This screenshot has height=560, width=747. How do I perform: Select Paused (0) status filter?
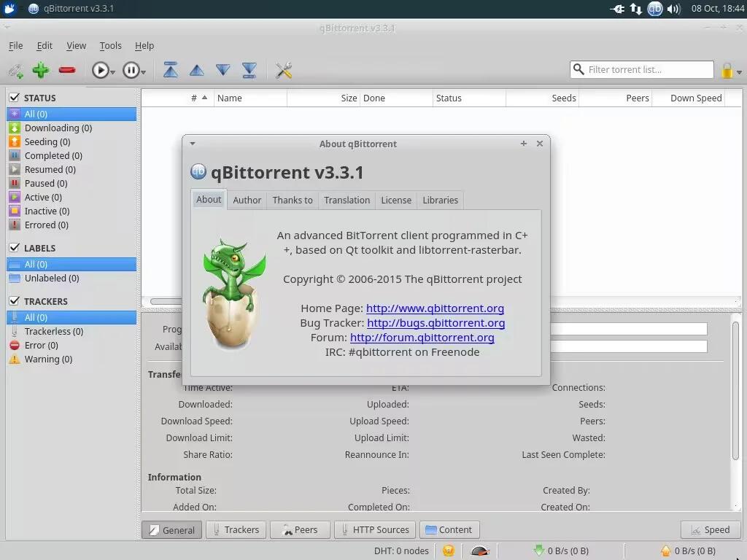(x=71, y=183)
